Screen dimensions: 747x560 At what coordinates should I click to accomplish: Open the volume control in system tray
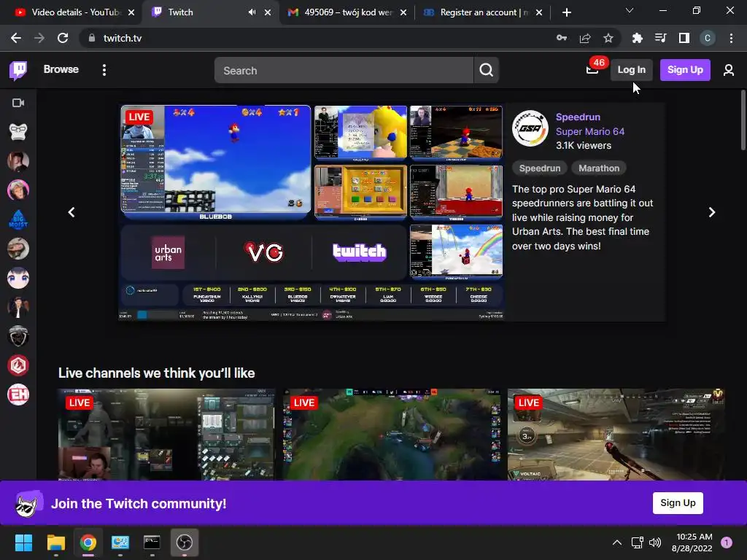coord(655,542)
